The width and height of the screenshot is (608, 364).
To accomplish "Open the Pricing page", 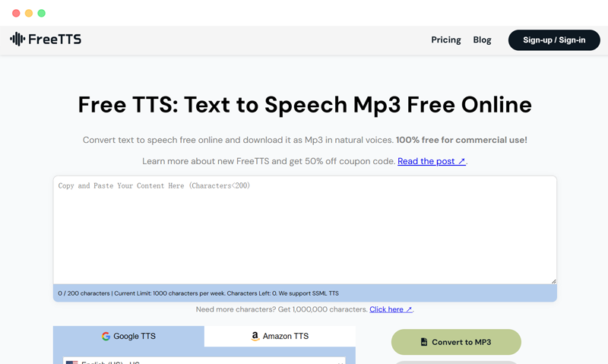I will point(446,40).
